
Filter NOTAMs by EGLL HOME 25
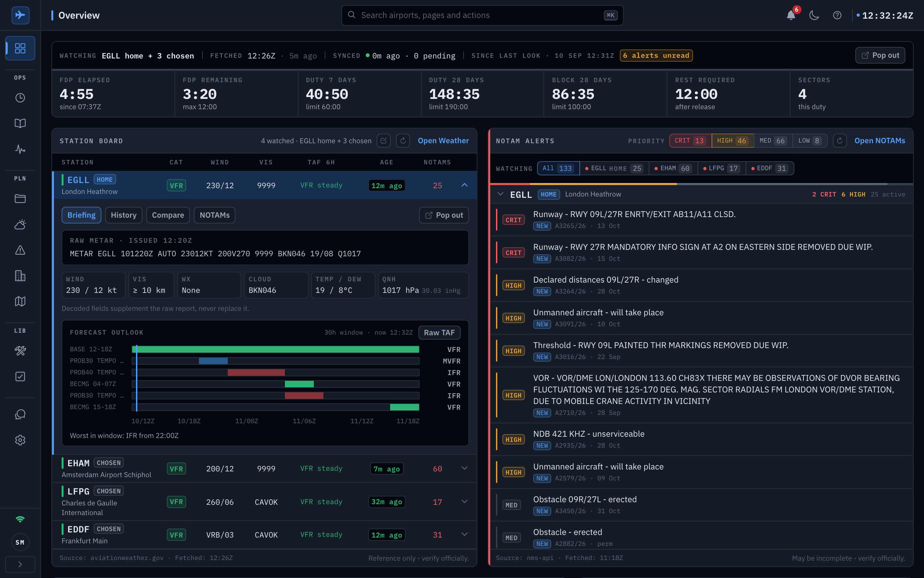coord(614,168)
